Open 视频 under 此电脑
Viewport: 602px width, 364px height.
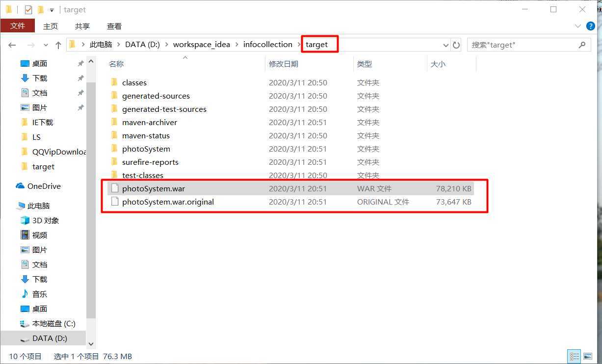(x=40, y=235)
